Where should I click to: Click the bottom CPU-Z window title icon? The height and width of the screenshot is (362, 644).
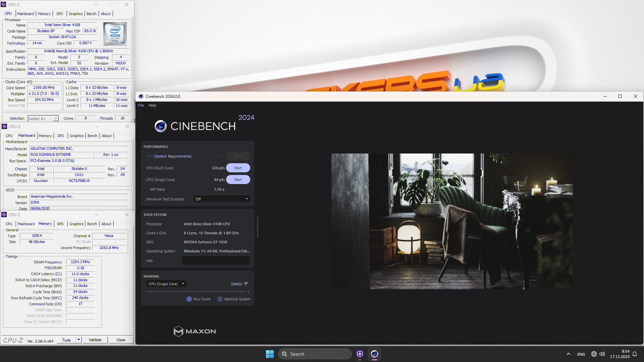(4, 215)
